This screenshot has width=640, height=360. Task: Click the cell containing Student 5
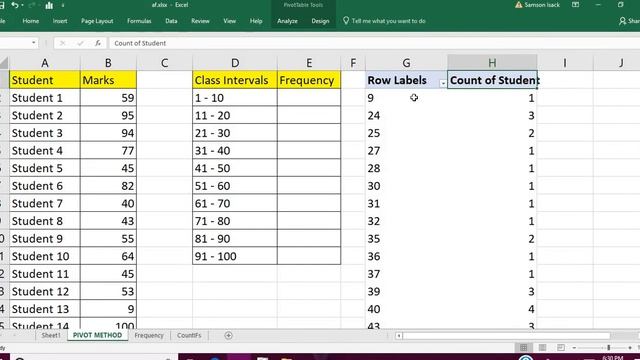[44, 168]
